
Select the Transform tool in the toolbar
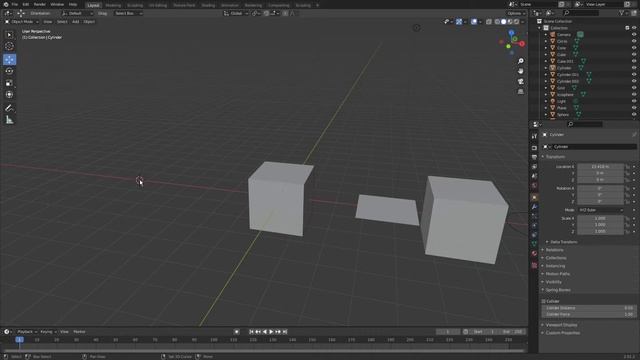(x=9, y=94)
